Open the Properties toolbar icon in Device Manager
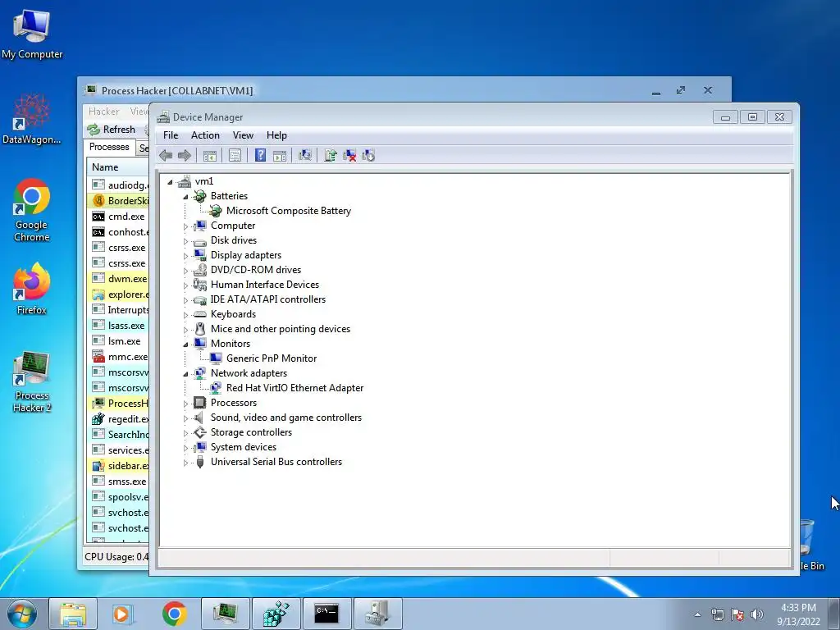840x630 pixels. coord(235,155)
